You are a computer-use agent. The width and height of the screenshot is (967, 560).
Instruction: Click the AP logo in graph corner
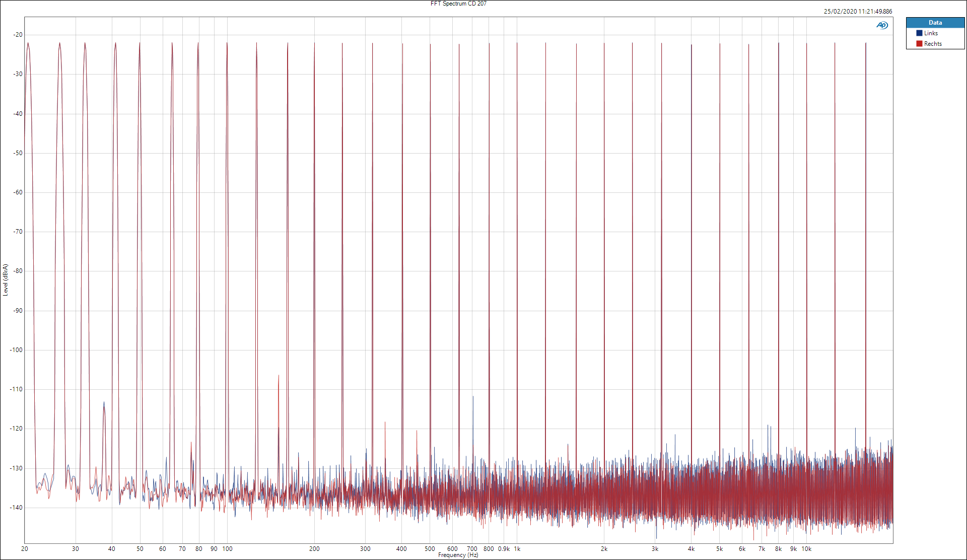coord(882,25)
